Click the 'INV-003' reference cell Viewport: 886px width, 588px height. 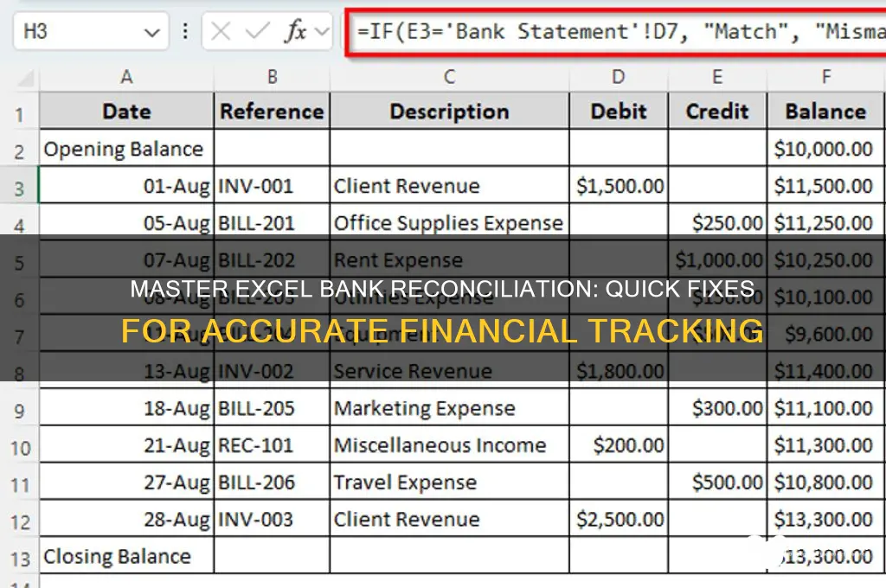pyautogui.click(x=272, y=519)
